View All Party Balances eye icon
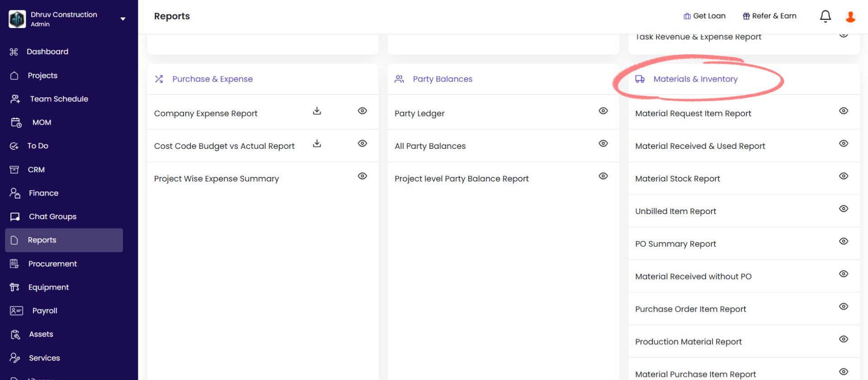 (603, 143)
